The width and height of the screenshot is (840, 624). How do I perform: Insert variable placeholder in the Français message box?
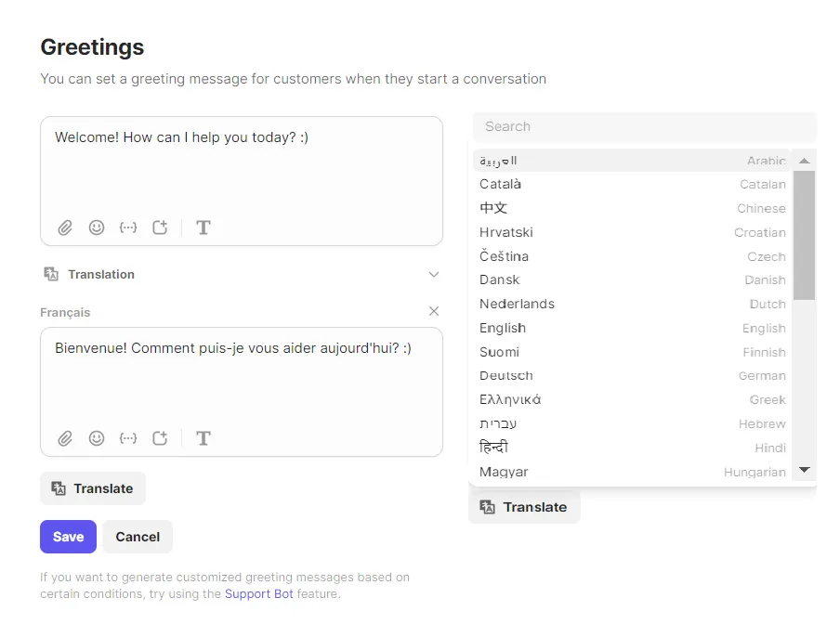click(x=128, y=438)
